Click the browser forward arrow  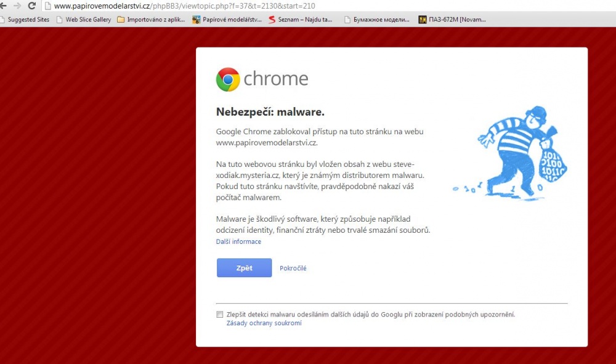17,6
